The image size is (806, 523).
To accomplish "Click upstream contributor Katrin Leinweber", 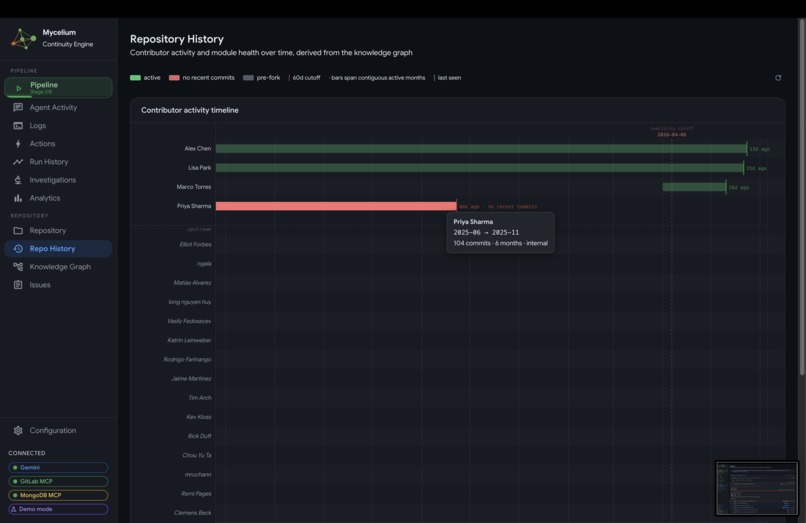I will pyautogui.click(x=189, y=340).
